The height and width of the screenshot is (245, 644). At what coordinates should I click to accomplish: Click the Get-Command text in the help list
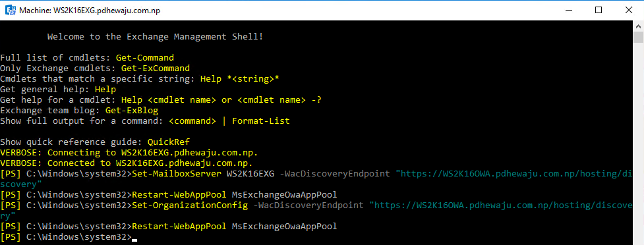145,58
